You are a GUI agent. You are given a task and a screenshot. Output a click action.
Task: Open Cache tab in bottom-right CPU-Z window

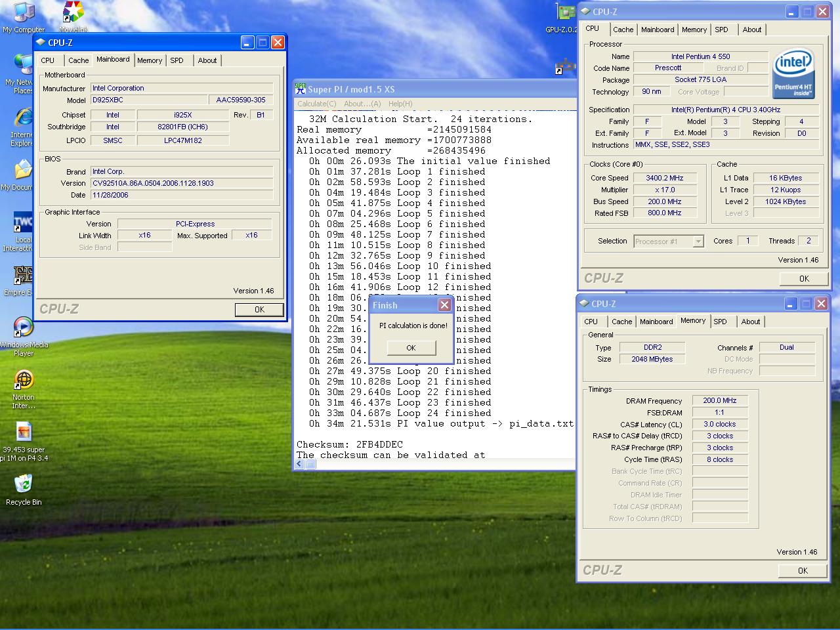pos(621,322)
